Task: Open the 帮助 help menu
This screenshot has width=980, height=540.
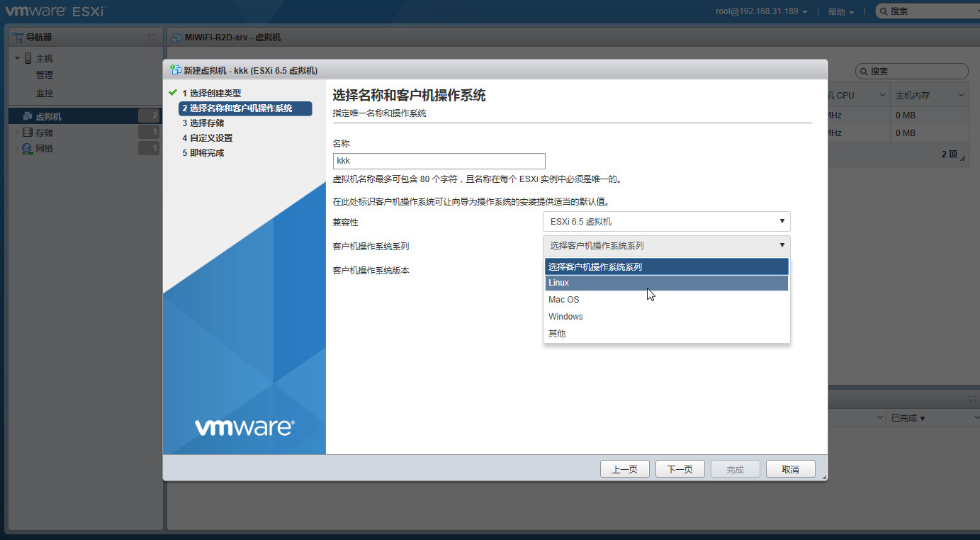Action: coord(840,11)
